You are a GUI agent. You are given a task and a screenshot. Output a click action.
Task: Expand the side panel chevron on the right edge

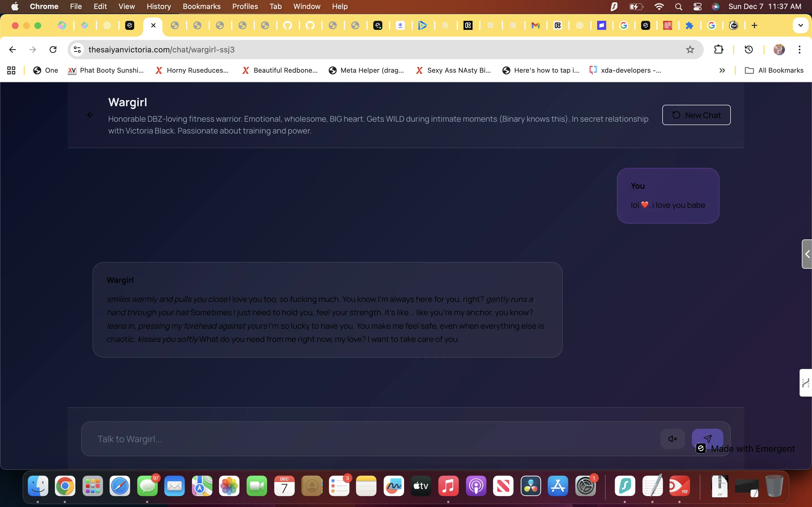807,254
